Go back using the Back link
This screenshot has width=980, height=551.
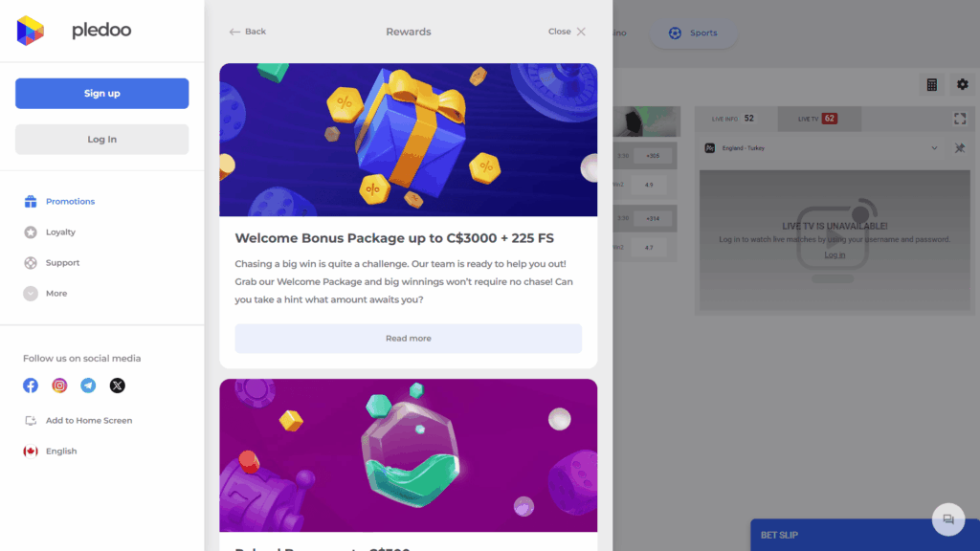248,32
